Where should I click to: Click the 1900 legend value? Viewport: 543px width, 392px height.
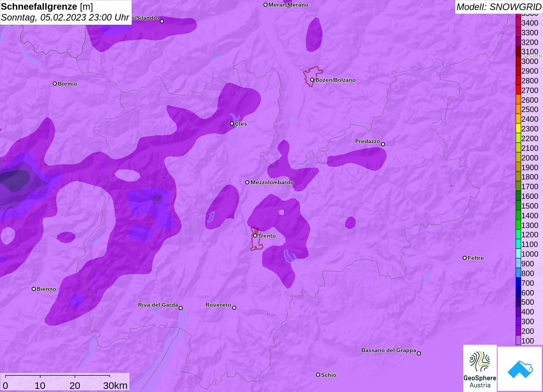click(x=530, y=167)
